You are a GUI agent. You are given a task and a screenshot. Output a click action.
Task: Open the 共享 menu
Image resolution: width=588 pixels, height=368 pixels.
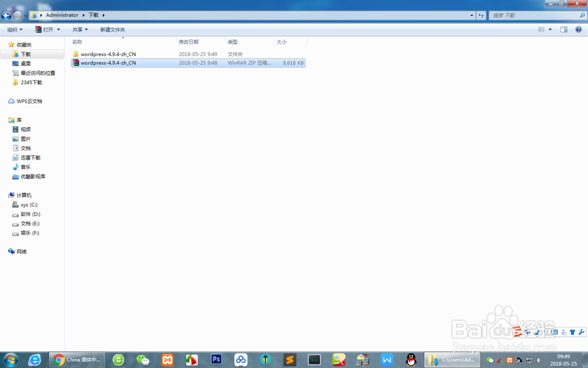tap(80, 29)
